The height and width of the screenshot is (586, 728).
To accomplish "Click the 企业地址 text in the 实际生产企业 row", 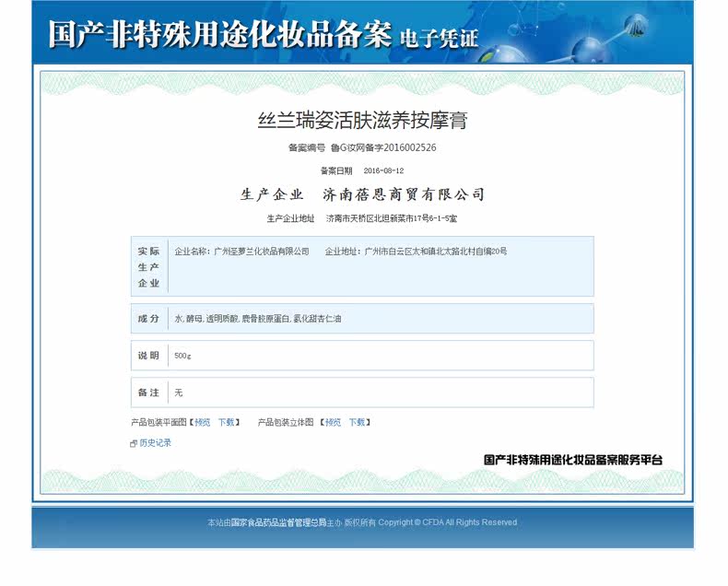I will [416, 252].
